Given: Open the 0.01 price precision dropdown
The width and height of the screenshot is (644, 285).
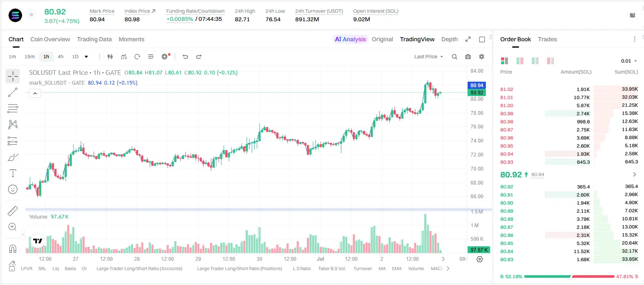Looking at the screenshot, I should (x=629, y=61).
